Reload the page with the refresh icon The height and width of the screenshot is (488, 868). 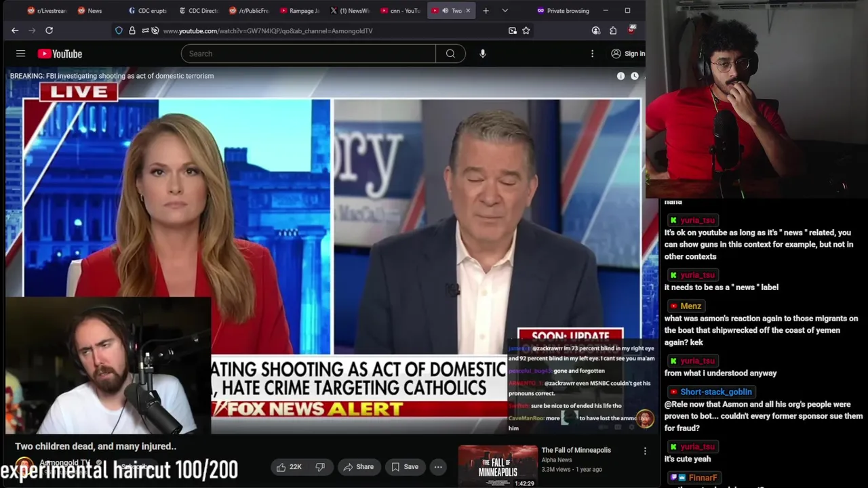[49, 30]
